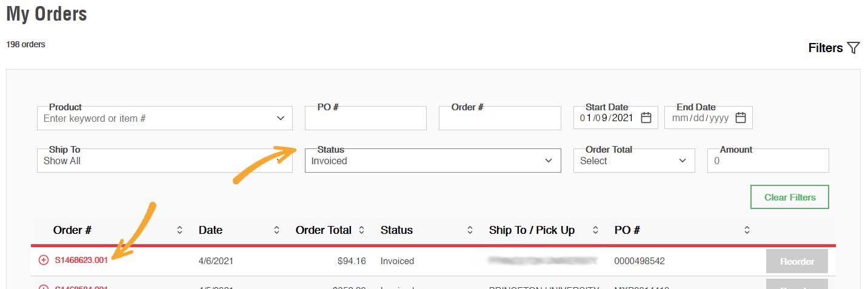
Task: Click the Amount input field
Action: pos(767,161)
